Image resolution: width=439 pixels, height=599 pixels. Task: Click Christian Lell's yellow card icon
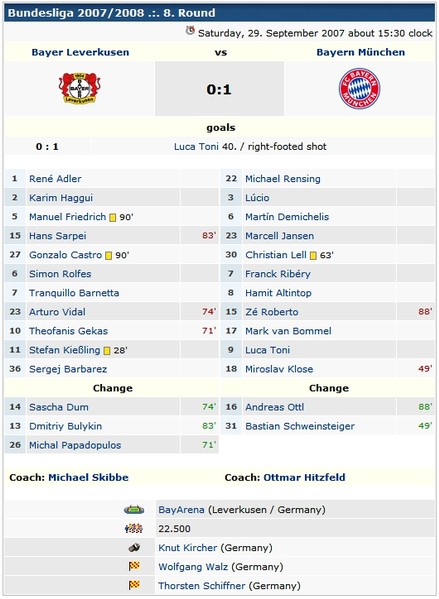[313, 256]
